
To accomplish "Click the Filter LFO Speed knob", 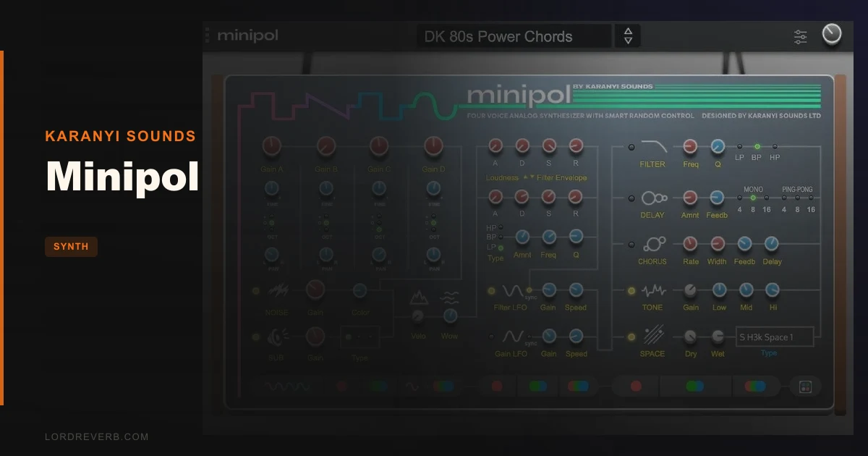I will (x=576, y=290).
